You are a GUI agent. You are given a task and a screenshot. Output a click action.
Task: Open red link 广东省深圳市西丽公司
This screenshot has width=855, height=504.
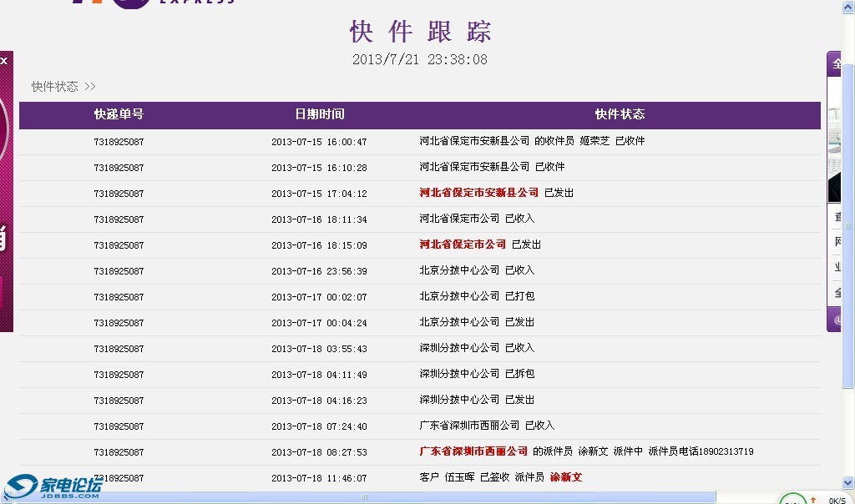point(473,451)
